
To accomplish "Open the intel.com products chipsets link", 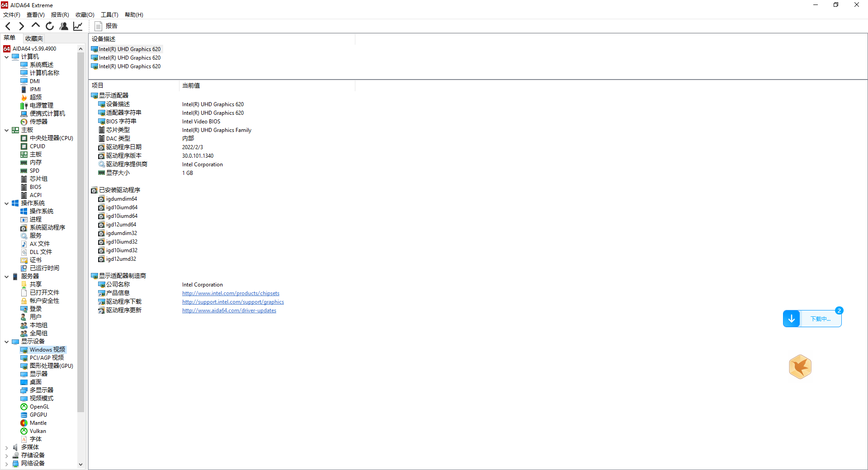I will [231, 293].
